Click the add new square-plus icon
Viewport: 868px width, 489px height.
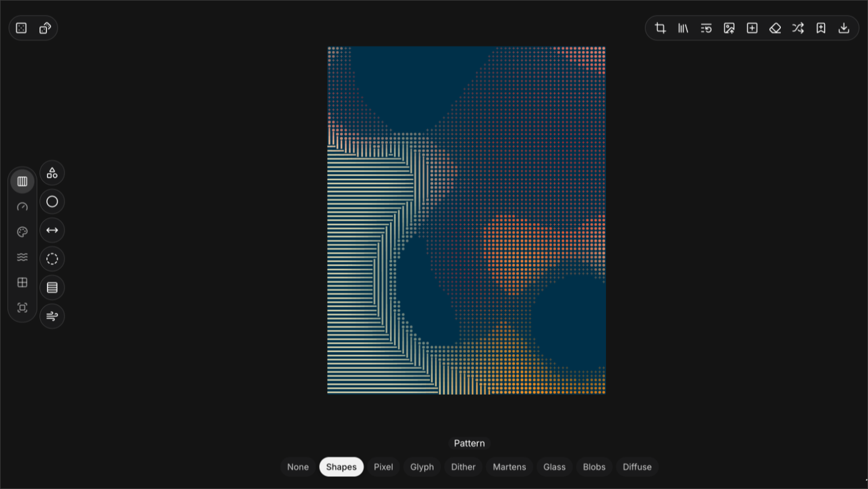click(x=752, y=28)
